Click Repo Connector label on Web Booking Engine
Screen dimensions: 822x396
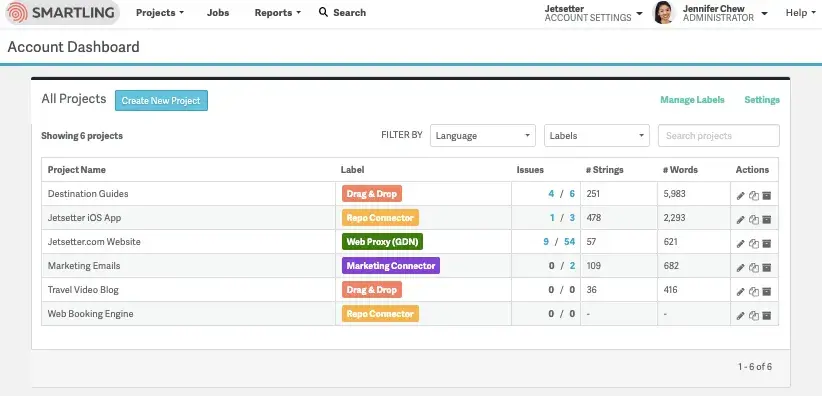[380, 314]
